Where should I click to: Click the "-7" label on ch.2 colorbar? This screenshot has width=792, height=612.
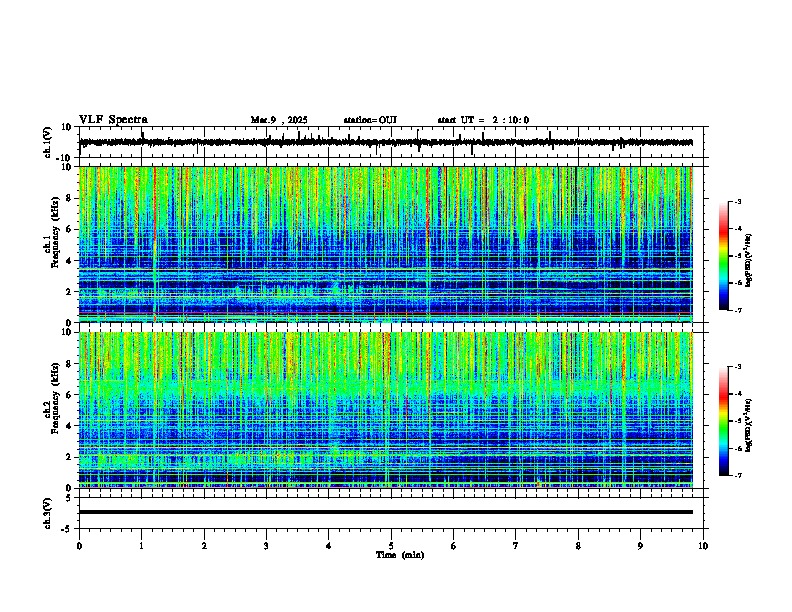click(x=737, y=475)
